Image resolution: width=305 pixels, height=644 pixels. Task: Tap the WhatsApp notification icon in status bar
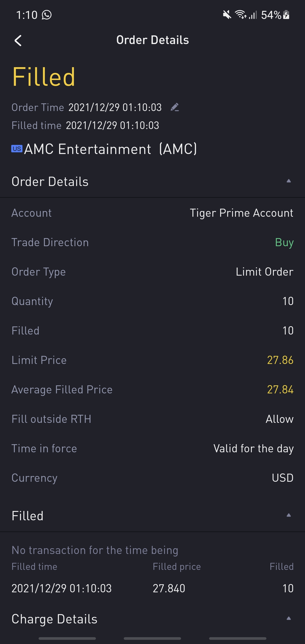[47, 15]
